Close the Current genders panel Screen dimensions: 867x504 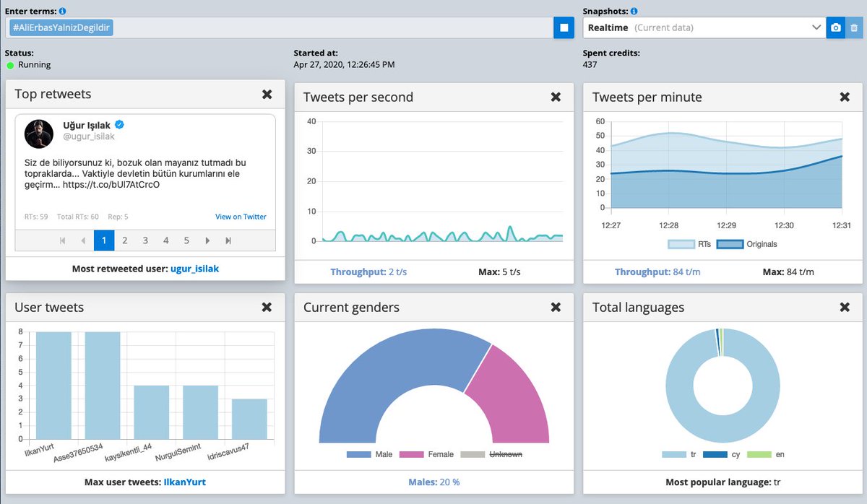(x=556, y=307)
